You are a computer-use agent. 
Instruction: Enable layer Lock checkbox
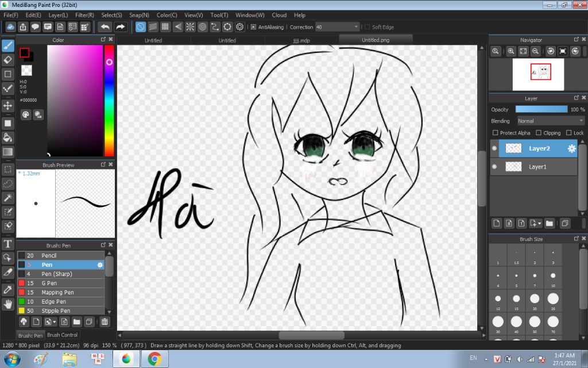569,133
